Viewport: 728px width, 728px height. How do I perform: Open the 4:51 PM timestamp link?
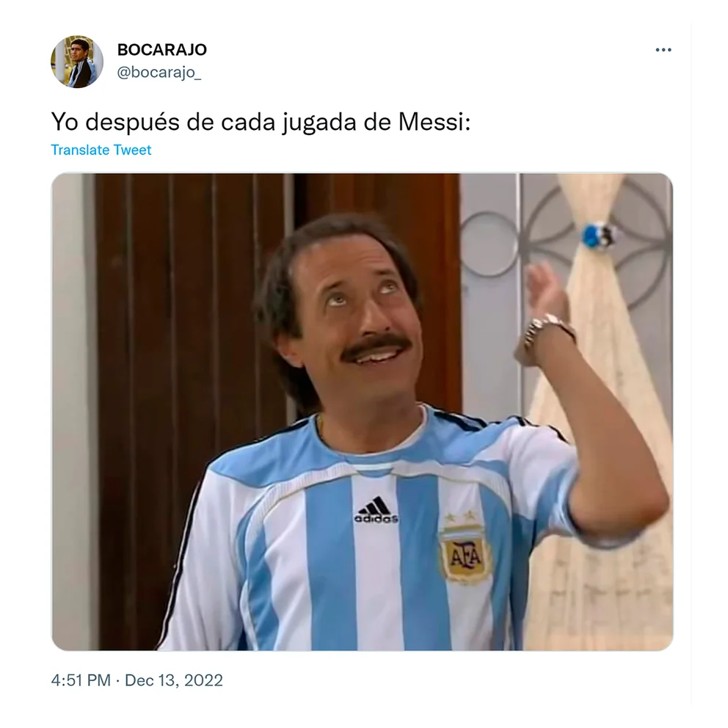click(x=81, y=680)
